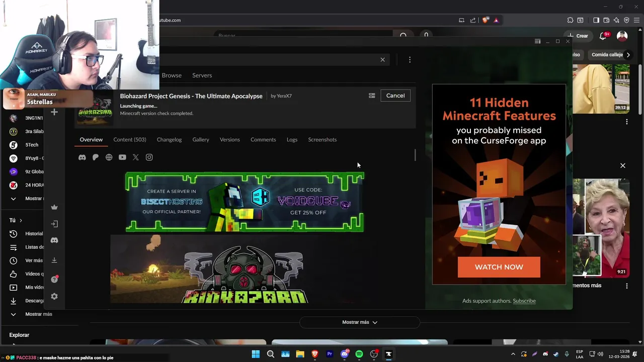Click the share page icon in address bar
Screen dimensions: 644x362
(473, 20)
